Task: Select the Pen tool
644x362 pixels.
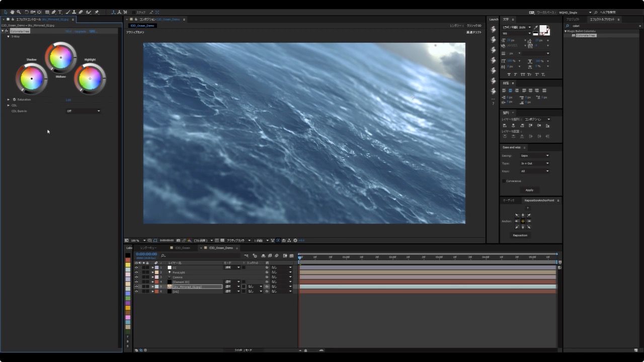Action: coord(54,12)
